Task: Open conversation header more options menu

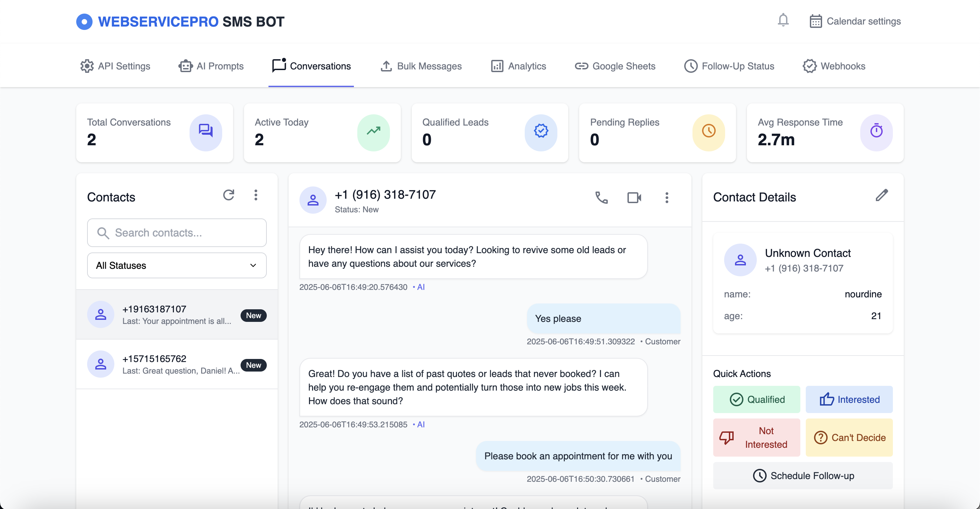Action: click(667, 197)
